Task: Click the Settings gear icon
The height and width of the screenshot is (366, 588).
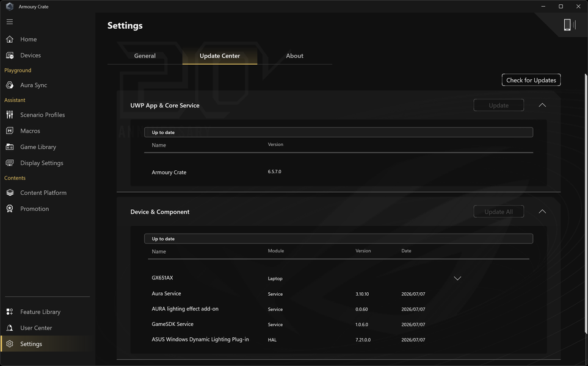Action: coord(10,344)
